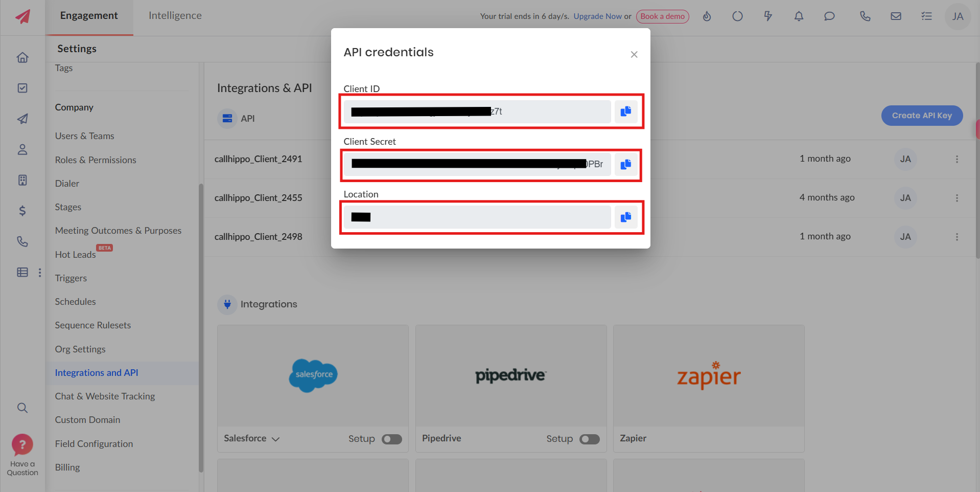Open options menu for callhippo_Client_2498
The height and width of the screenshot is (492, 980).
(956, 237)
